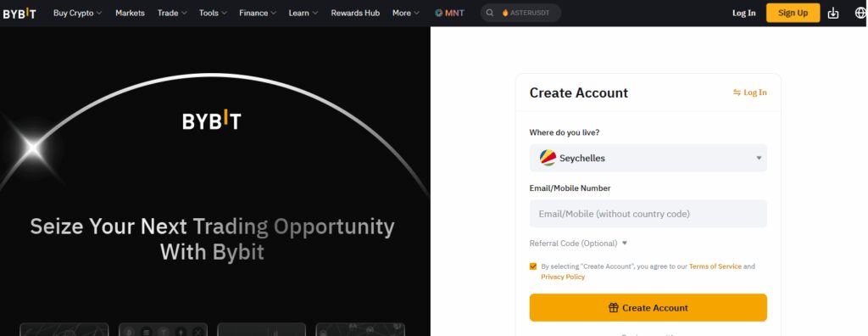
Task: Click the gift icon on Create Account
Action: 614,308
